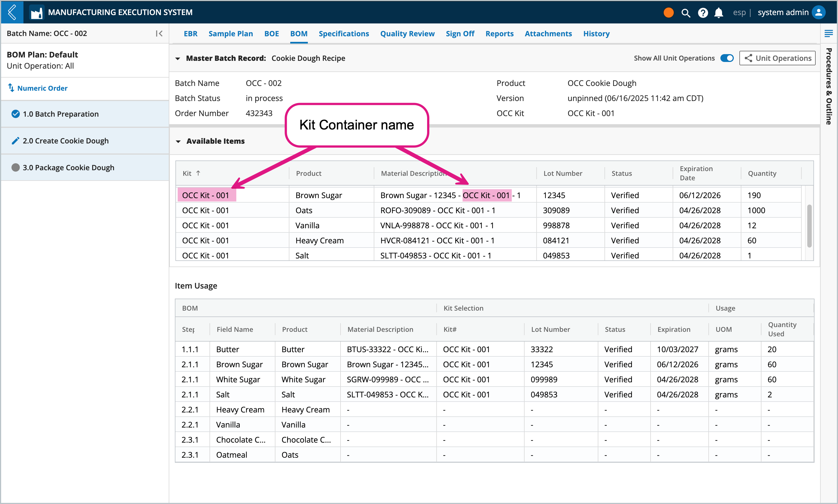
Task: Open the notifications bell icon
Action: [718, 13]
